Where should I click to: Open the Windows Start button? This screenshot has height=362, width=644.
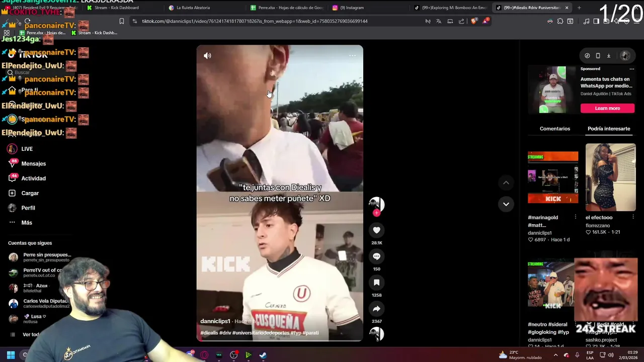click(x=11, y=355)
